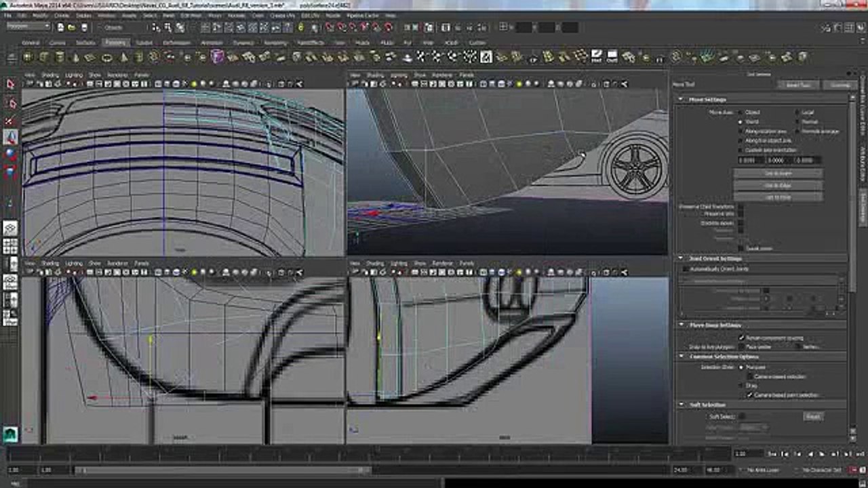This screenshot has width=868, height=488.
Task: Click the go to start playback button
Action: [x=772, y=453]
